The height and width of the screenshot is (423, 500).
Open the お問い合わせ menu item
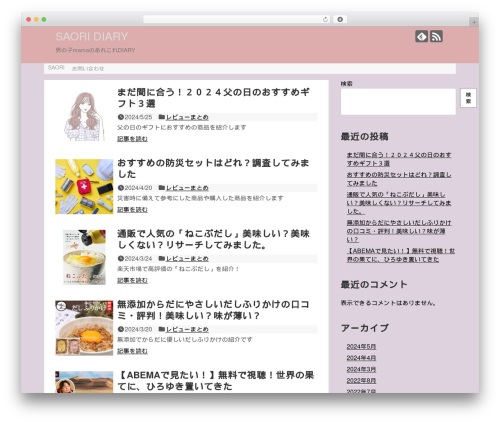pyautogui.click(x=88, y=68)
